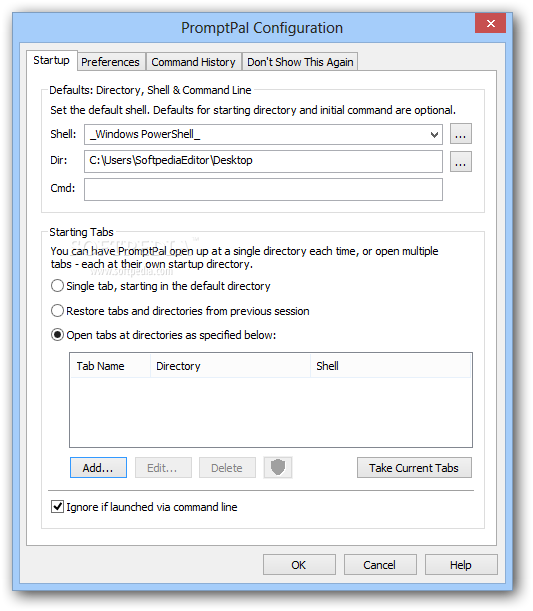The height and width of the screenshot is (611, 533).
Task: Click the Add... button
Action: 98,468
